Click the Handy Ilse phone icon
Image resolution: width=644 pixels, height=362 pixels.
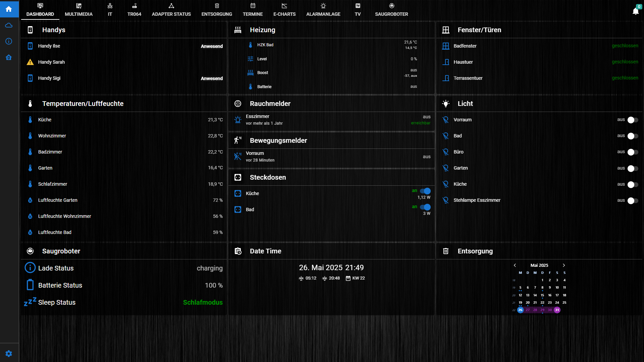pyautogui.click(x=30, y=46)
